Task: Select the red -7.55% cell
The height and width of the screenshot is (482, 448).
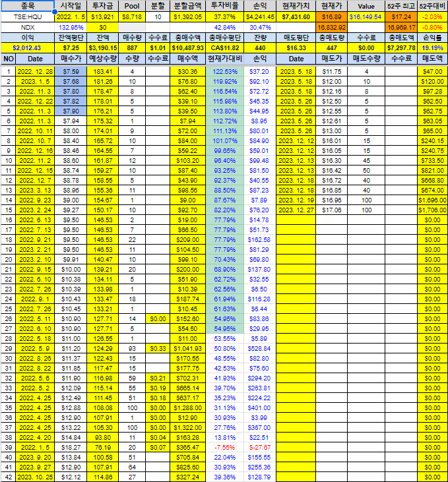Action: (x=224, y=447)
